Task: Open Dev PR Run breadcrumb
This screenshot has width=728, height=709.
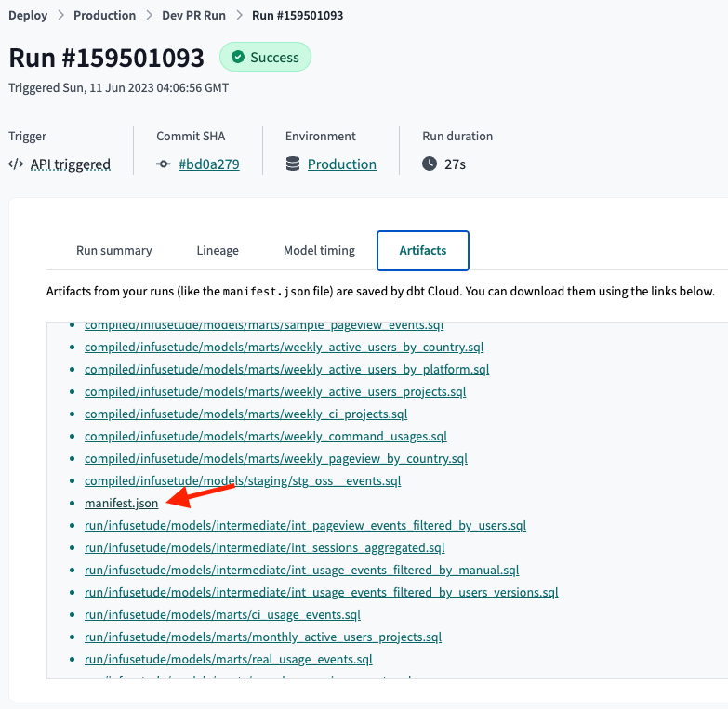Action: click(x=194, y=15)
